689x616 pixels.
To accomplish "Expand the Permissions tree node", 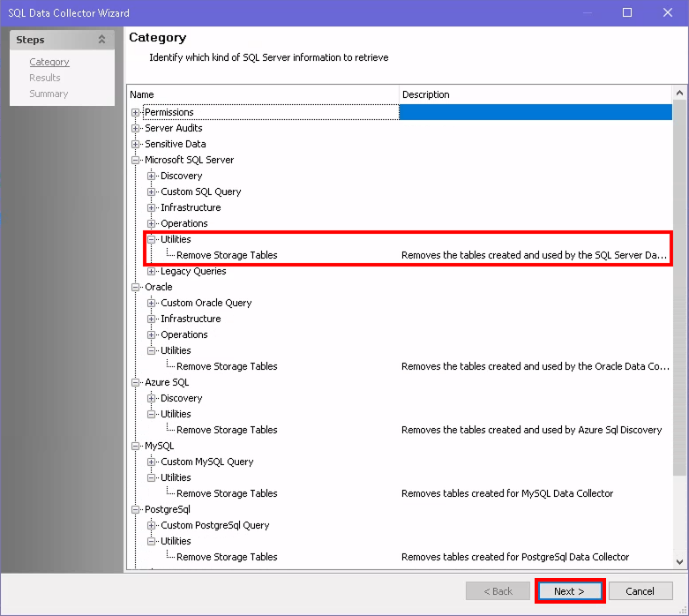I will (x=135, y=113).
